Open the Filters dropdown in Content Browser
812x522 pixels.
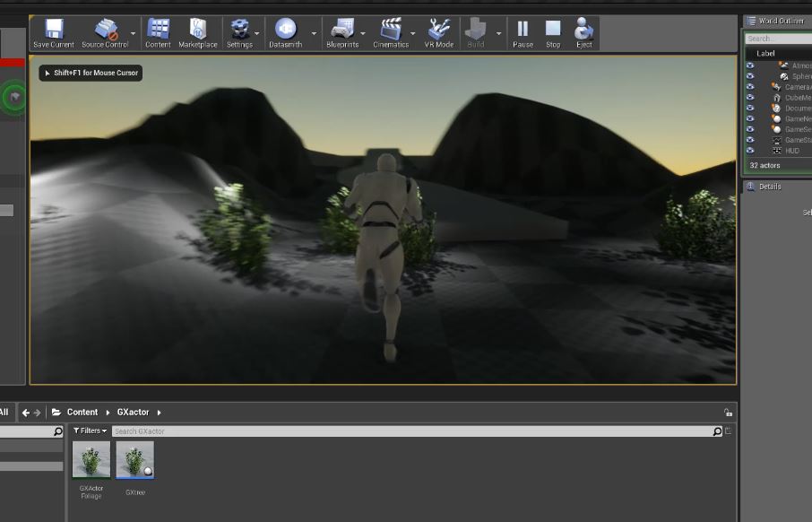90,431
